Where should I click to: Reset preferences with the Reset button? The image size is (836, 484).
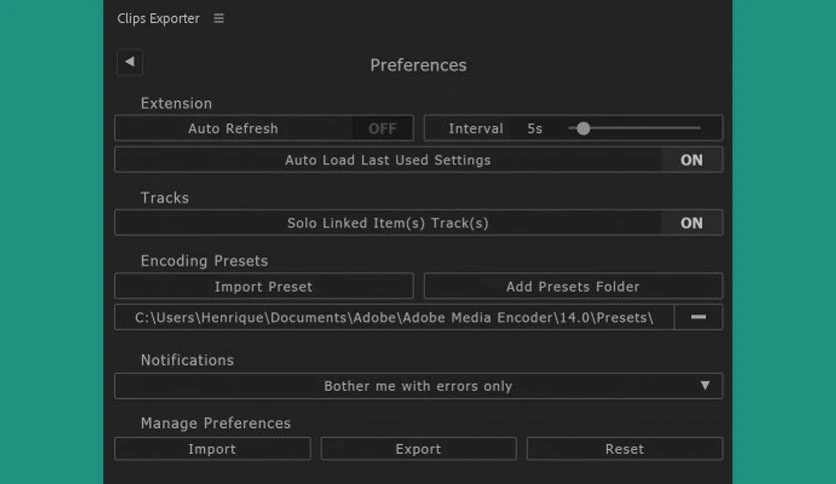click(x=624, y=449)
